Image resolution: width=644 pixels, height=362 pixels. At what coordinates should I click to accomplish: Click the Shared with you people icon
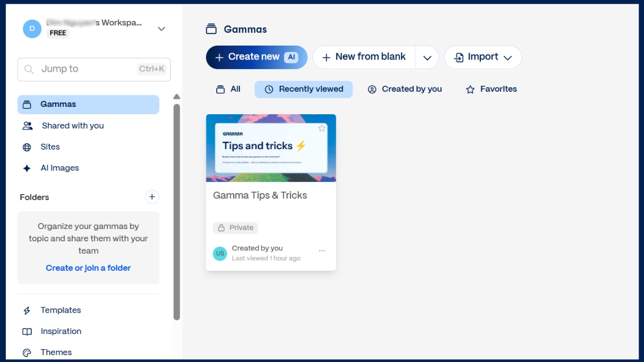(27, 125)
